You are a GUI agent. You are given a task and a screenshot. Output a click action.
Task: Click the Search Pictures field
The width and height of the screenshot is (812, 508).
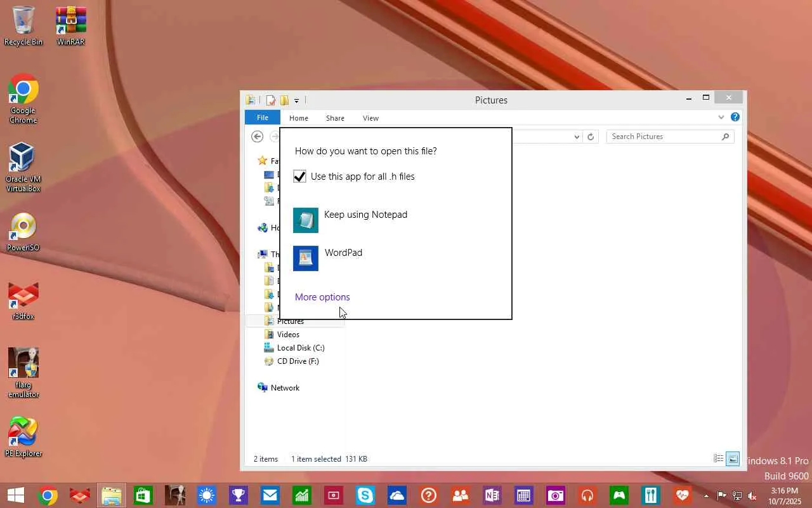click(x=670, y=137)
